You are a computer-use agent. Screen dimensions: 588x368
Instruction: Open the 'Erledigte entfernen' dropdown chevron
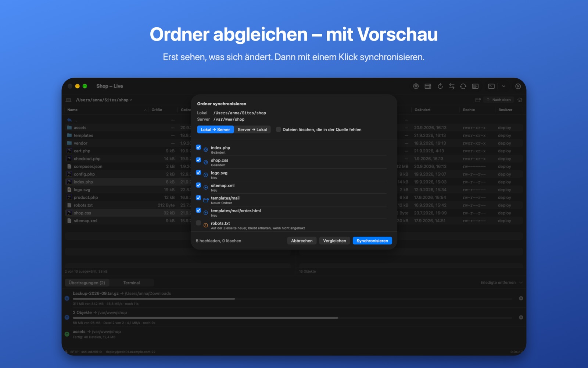coord(521,283)
